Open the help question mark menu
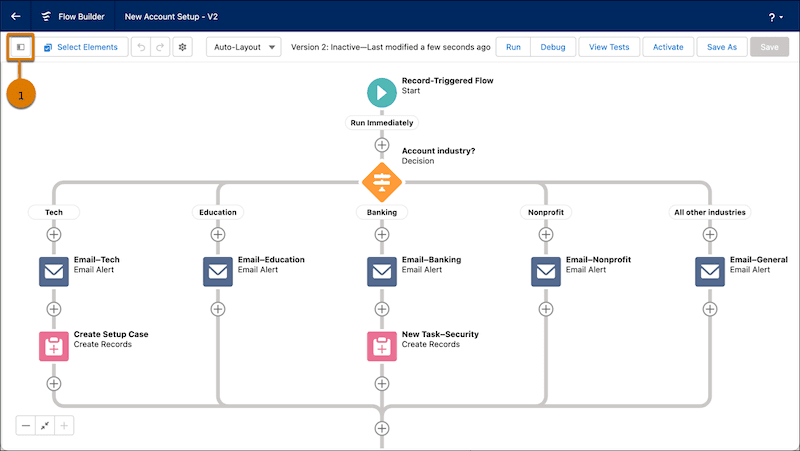 [776, 17]
